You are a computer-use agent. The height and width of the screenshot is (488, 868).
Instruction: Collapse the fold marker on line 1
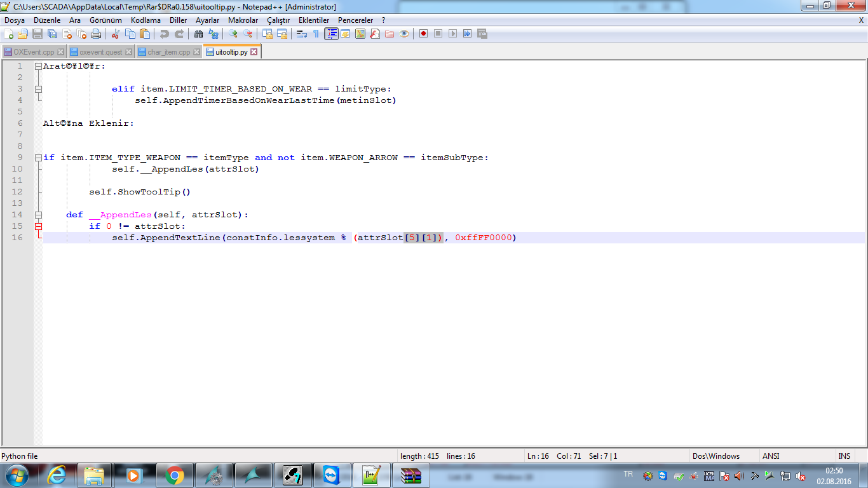coord(38,66)
